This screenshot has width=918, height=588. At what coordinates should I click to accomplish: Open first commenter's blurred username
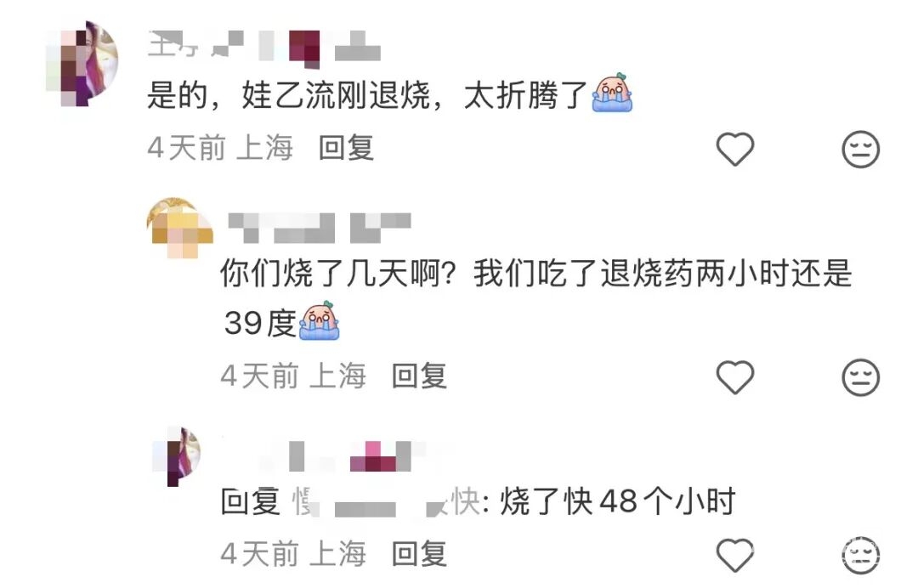(x=264, y=46)
